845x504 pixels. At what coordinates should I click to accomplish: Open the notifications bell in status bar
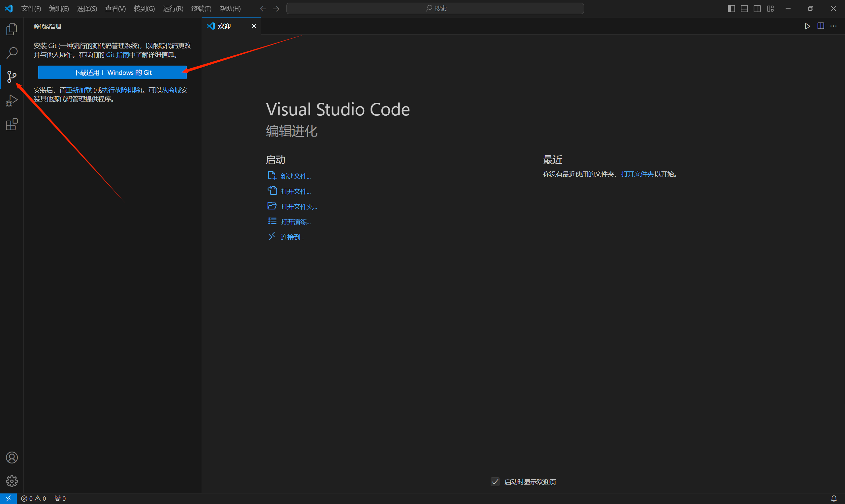click(834, 499)
